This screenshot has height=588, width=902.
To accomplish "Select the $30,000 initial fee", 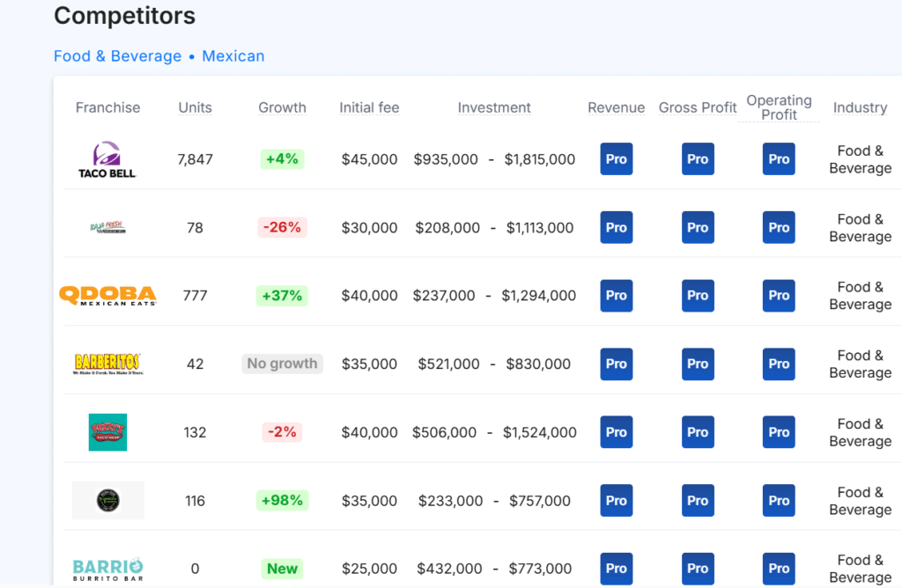I will click(369, 228).
